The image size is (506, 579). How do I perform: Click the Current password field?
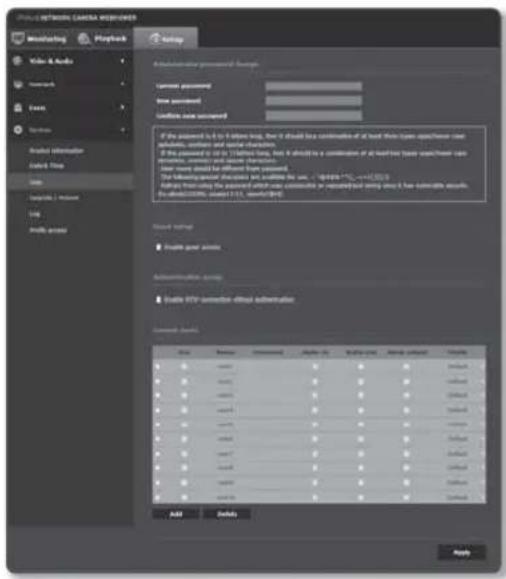click(x=314, y=86)
